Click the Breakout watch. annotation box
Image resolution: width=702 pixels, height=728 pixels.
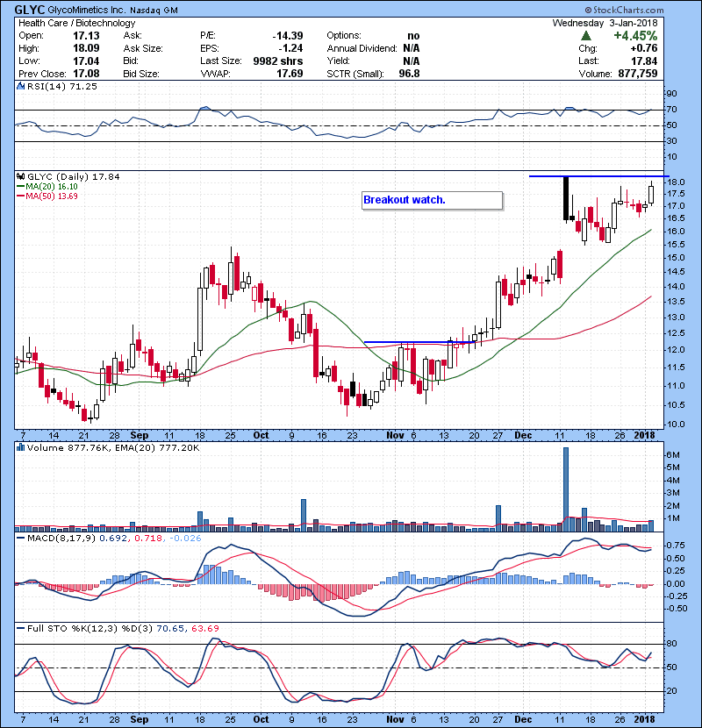tap(432, 200)
